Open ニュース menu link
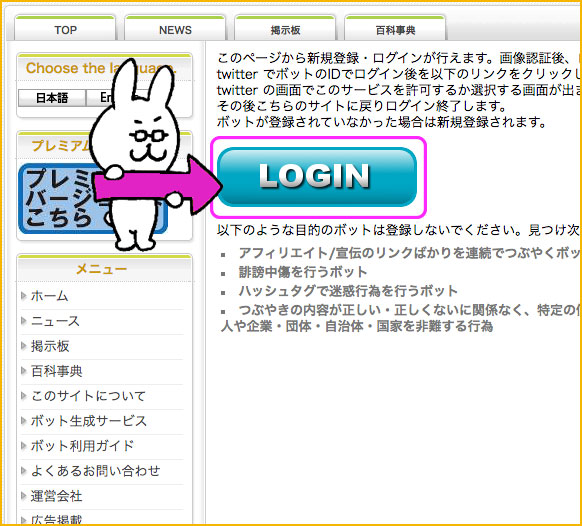Viewport: 582px width, 526px height. point(55,321)
